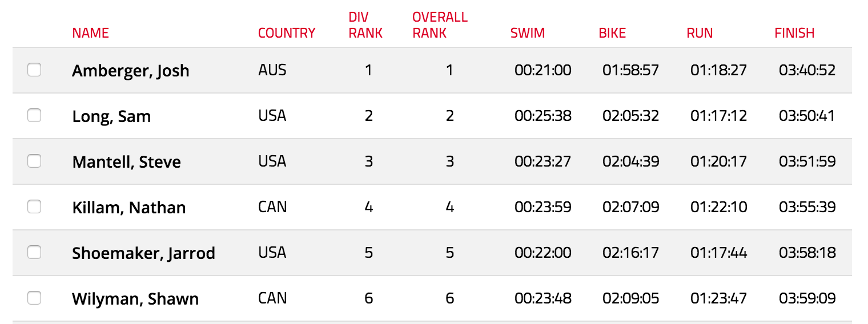868x324 pixels.
Task: Sort results by the NAME column header
Action: 90,33
